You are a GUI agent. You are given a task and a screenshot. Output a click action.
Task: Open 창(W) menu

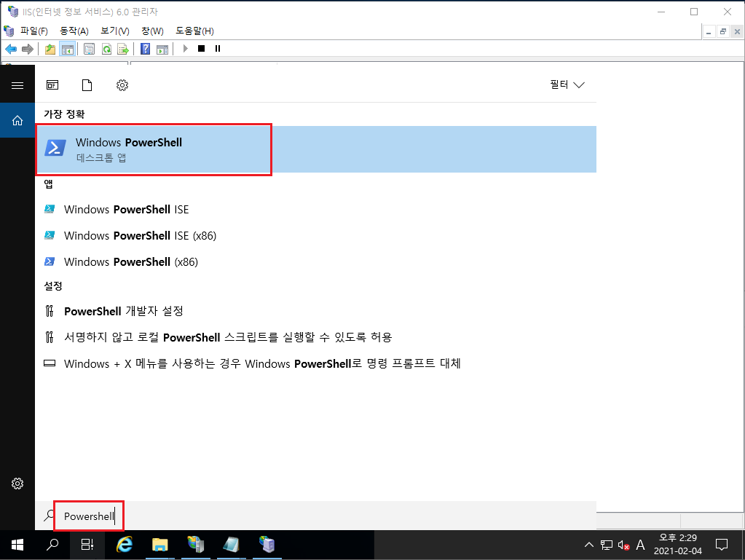tap(152, 31)
